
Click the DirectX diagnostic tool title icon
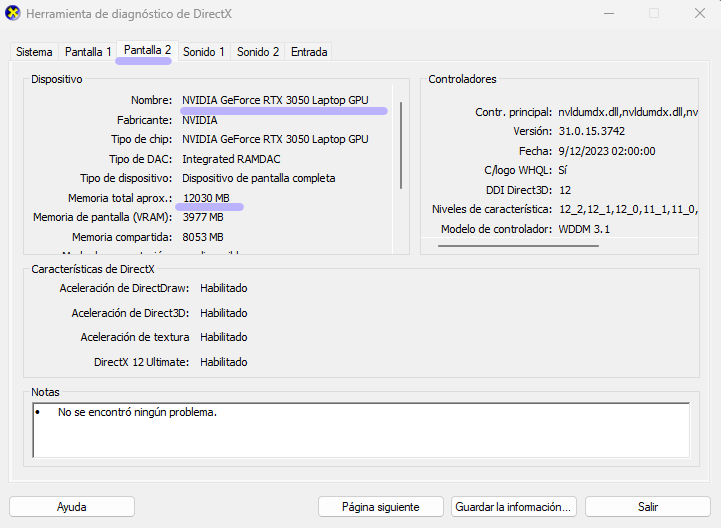(13, 13)
